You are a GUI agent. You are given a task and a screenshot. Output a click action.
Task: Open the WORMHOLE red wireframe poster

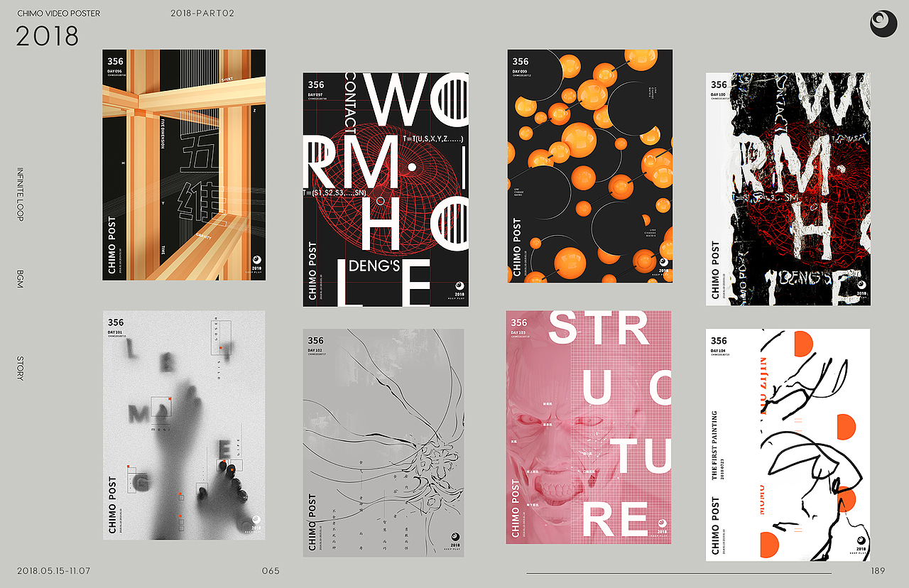pyautogui.click(x=386, y=190)
